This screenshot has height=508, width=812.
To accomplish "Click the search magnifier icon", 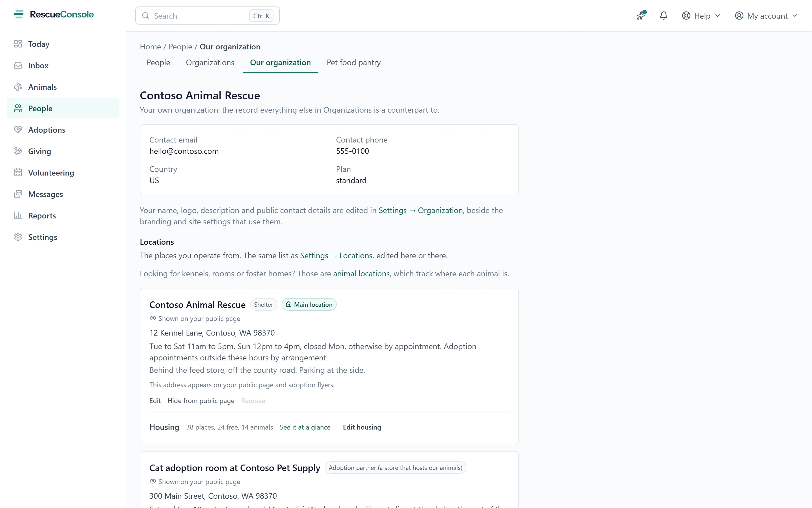I will click(145, 16).
